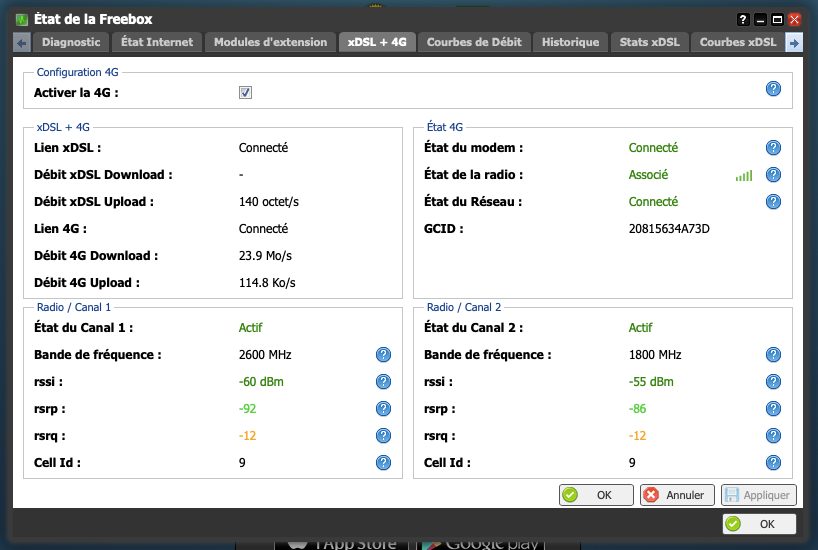This screenshot has width=818, height=550.
Task: Click help icon for Canal 1 rssi
Action: tap(383, 382)
